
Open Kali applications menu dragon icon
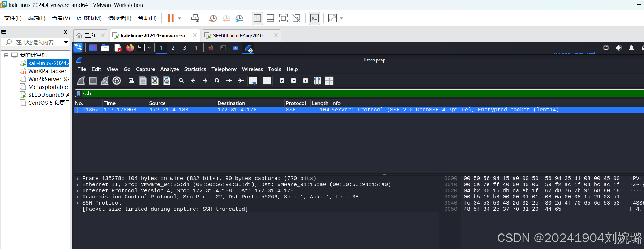(78, 48)
